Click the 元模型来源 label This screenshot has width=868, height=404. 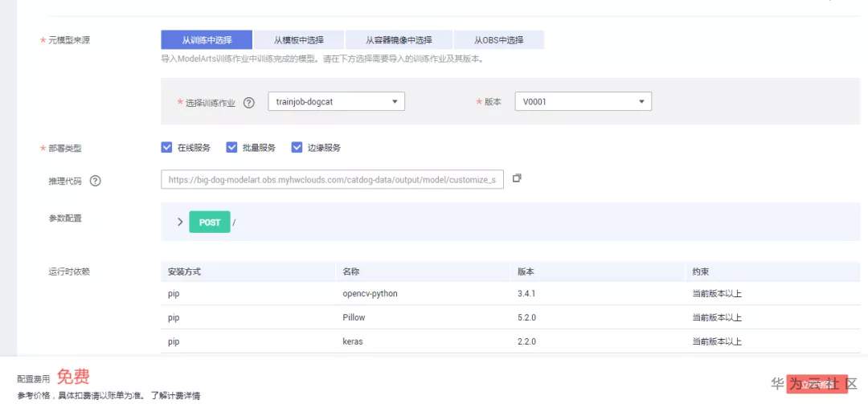(68, 40)
